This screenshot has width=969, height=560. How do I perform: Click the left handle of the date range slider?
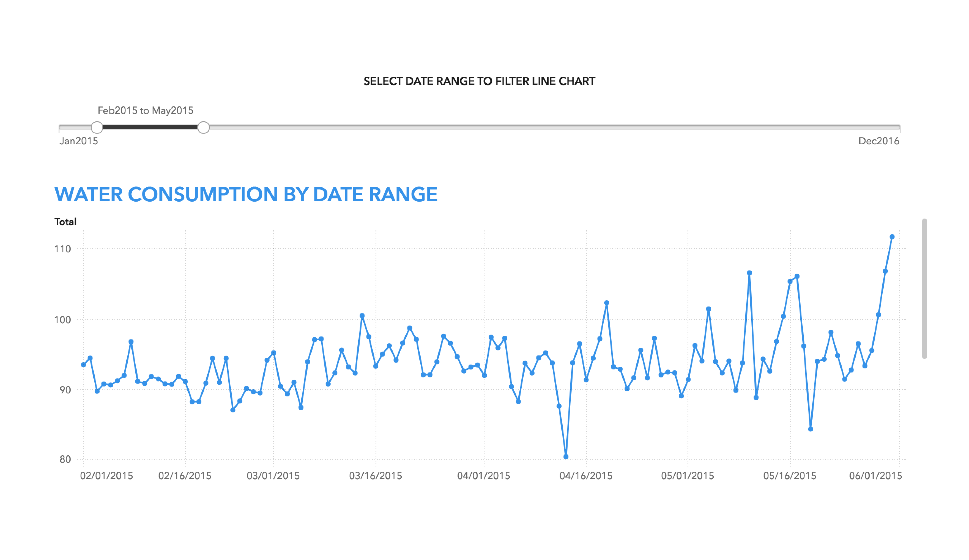97,127
